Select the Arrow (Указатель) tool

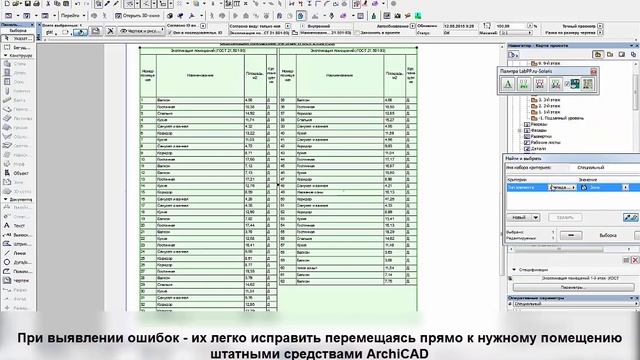click(18, 38)
